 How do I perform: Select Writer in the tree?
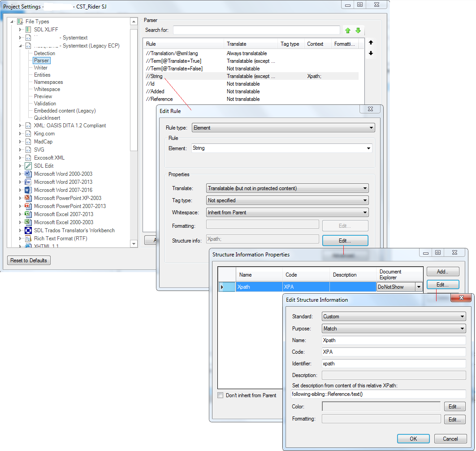[41, 68]
